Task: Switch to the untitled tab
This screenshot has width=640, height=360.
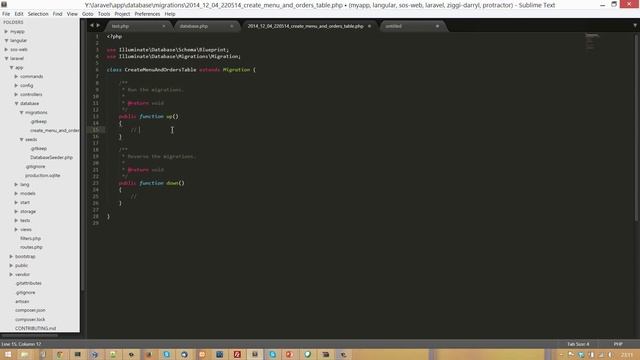Action: pyautogui.click(x=413, y=26)
